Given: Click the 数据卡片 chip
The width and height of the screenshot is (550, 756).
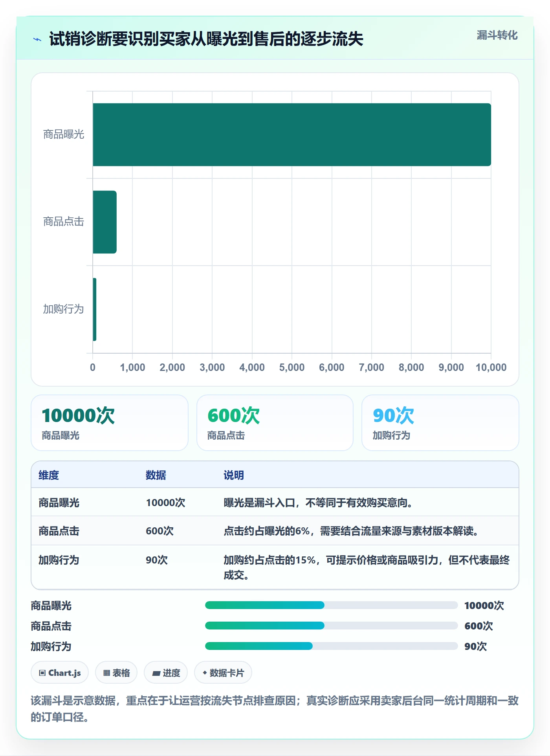Looking at the screenshot, I should point(223,673).
